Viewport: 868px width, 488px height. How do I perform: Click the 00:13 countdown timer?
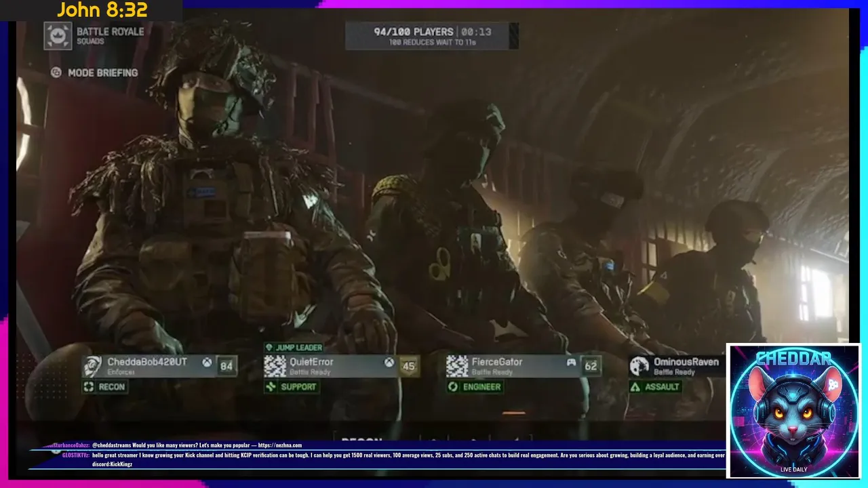click(x=476, y=31)
